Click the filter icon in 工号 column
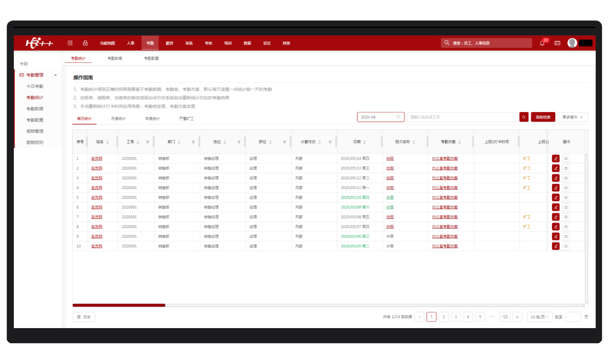Viewport: 609px width, 364px height. click(x=148, y=142)
